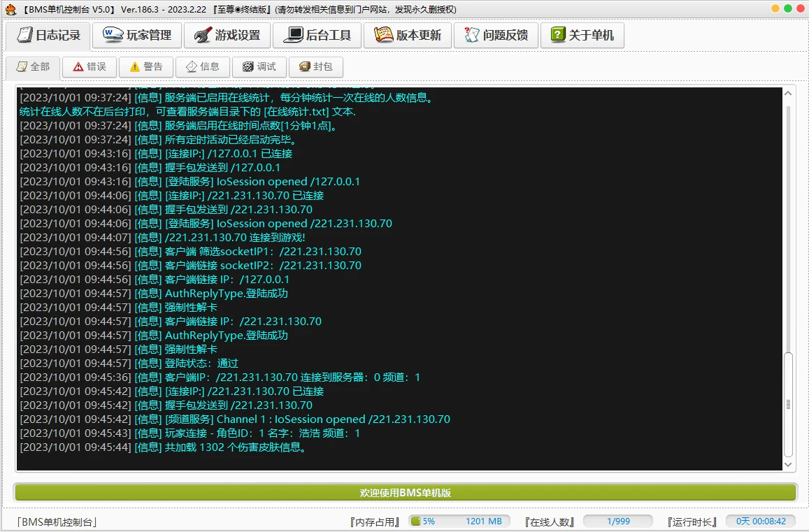The image size is (809, 532).
Task: Click the red error triangle icon
Action: pyautogui.click(x=76, y=67)
